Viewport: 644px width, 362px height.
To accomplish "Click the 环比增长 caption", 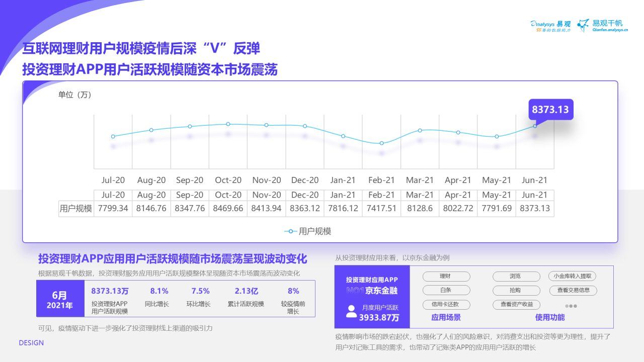I will click(198, 304).
